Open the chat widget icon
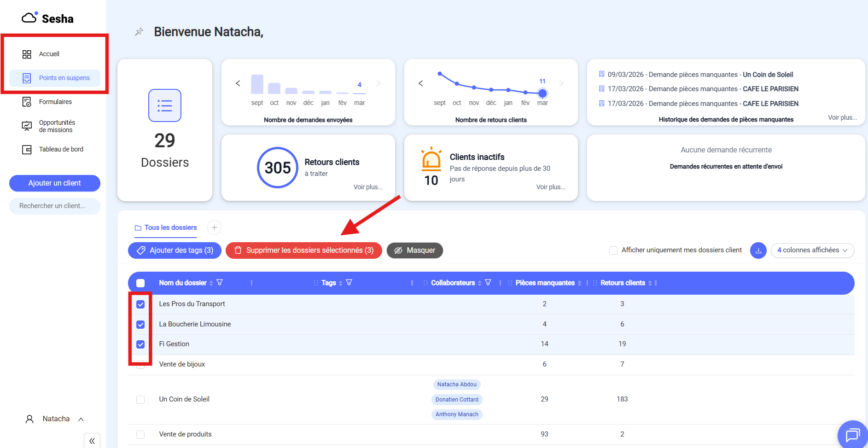 (852, 434)
